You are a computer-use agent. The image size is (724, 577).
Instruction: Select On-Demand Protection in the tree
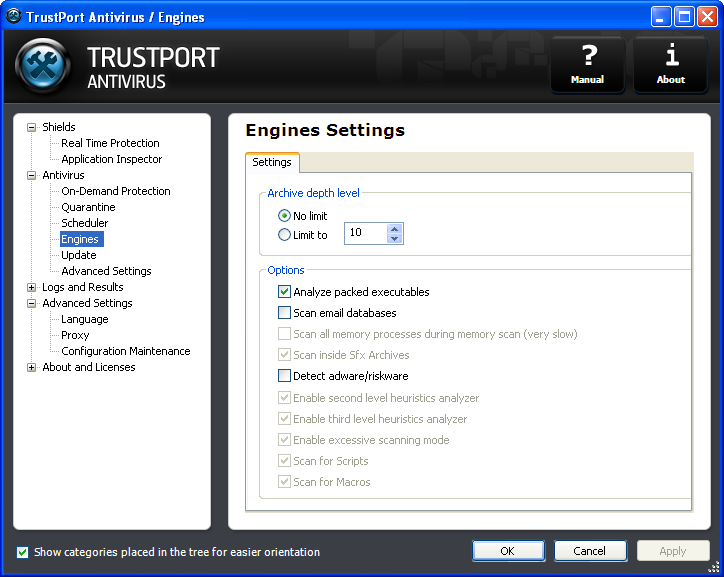[x=116, y=191]
